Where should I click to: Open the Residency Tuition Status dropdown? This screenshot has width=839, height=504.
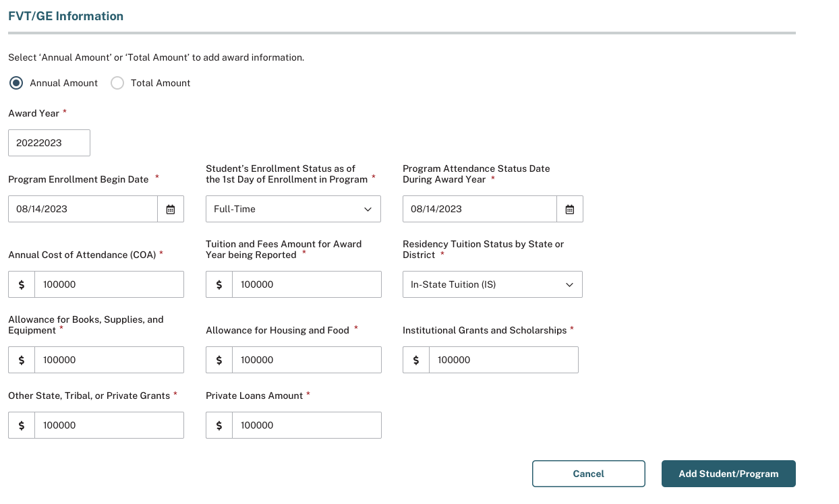[x=492, y=284]
